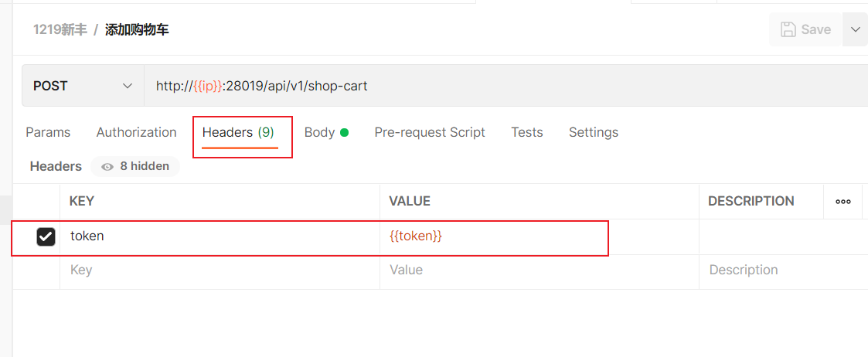This screenshot has height=357, width=868.
Task: Click the request URL input field
Action: pyautogui.click(x=502, y=86)
